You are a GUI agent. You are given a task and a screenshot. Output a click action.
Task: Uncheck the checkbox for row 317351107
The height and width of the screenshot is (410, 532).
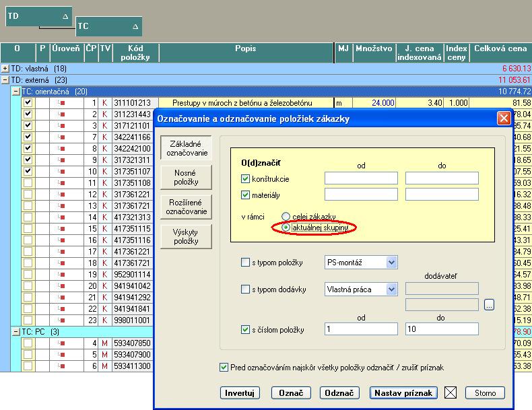(x=28, y=171)
